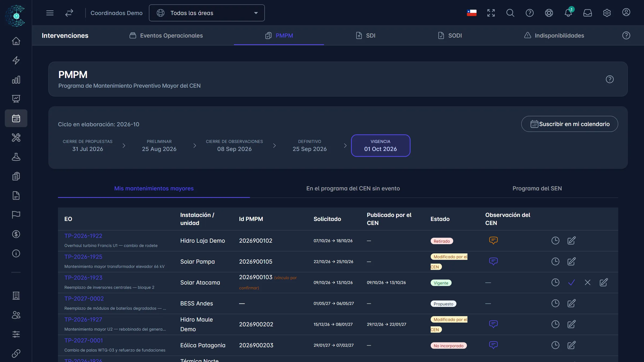Open the lightning bolt sidebar item

[x=16, y=60]
